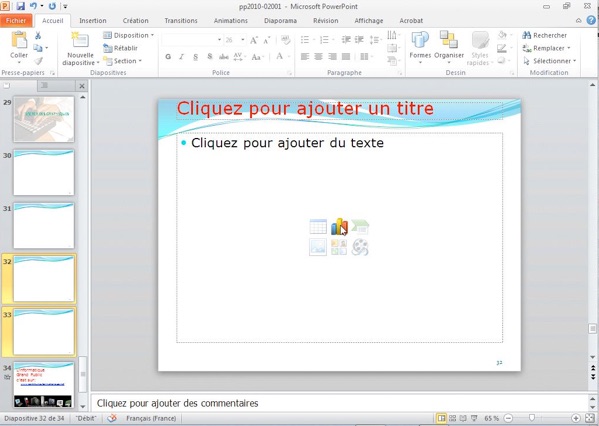Open the font size 26 dropdown
Viewport: 599px width, 426px height.
point(243,40)
